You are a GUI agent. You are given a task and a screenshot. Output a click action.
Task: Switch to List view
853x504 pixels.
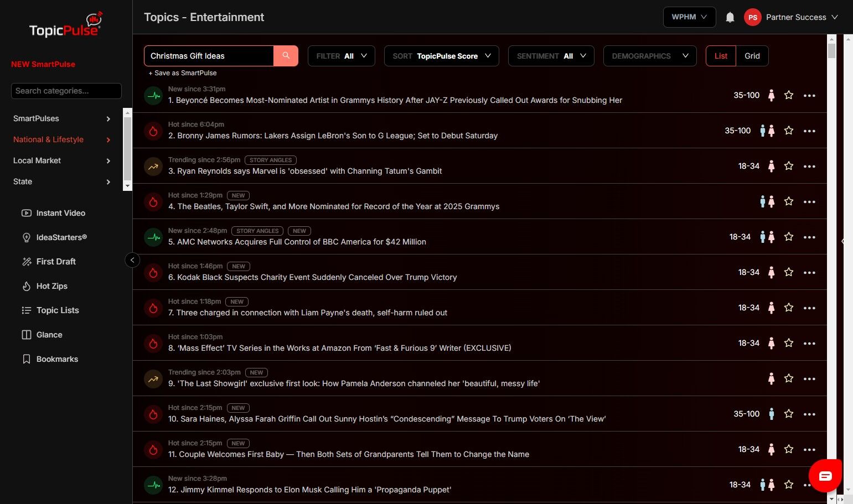click(721, 56)
